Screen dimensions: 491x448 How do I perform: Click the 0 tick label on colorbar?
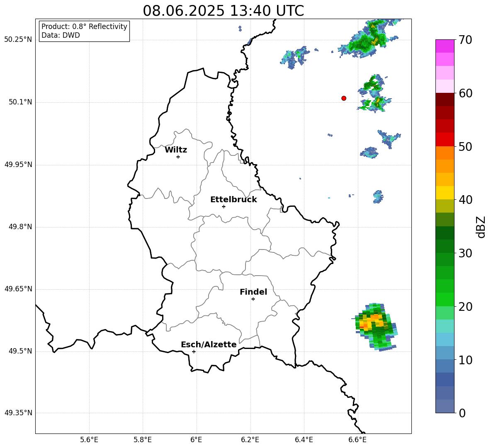(462, 413)
